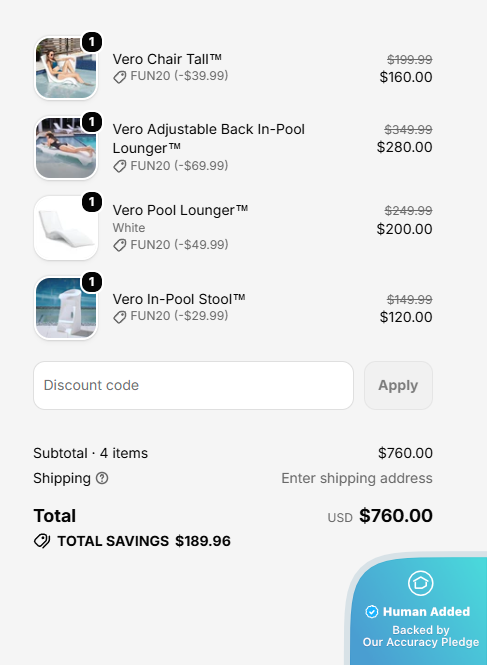Click the Vero Adjustable Back In-Pool Lounger title
This screenshot has width=487, height=665.
(x=209, y=139)
